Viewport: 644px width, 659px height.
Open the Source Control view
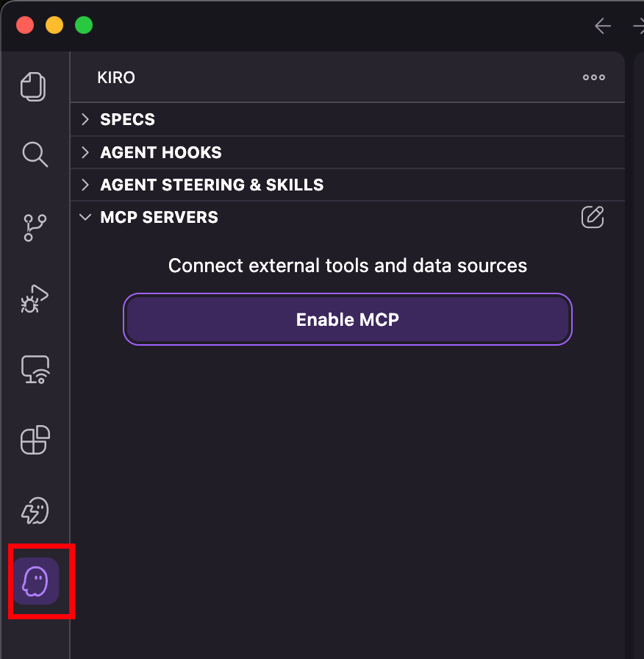[35, 228]
